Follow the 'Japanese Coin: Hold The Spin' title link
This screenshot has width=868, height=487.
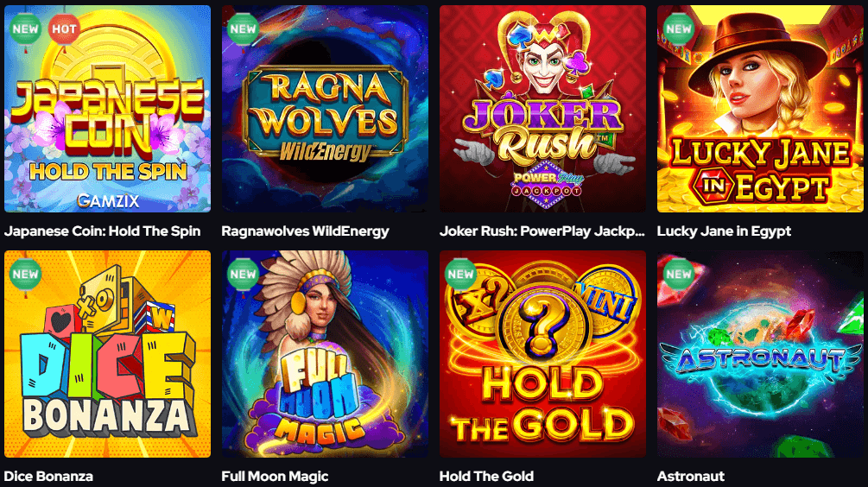[103, 231]
